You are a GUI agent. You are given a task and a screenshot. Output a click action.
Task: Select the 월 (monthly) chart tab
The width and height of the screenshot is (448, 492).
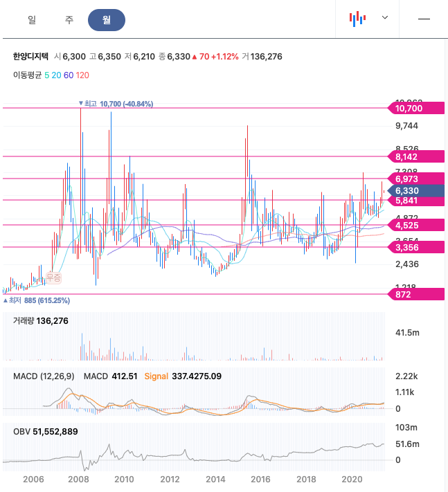pos(107,20)
